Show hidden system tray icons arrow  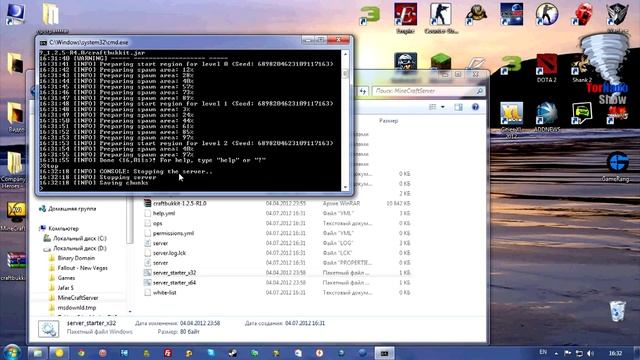[x=556, y=353]
